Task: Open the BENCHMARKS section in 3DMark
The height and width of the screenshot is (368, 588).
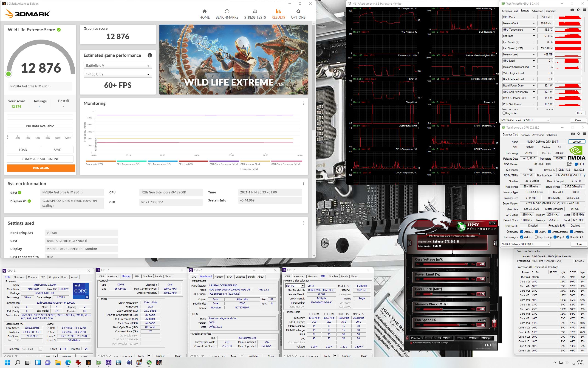Action: 227,14
